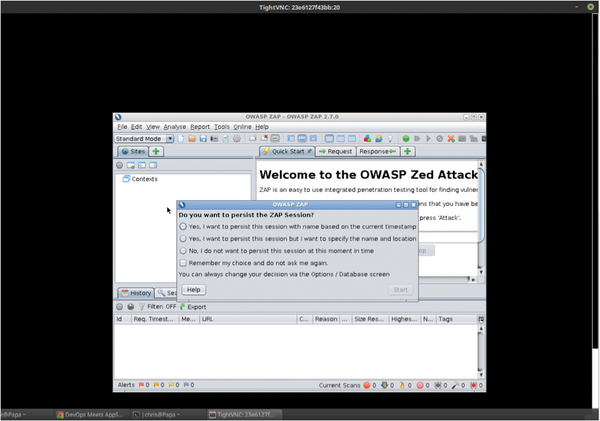Click the New Session toolbar icon
This screenshot has height=421, width=600.
[181, 139]
